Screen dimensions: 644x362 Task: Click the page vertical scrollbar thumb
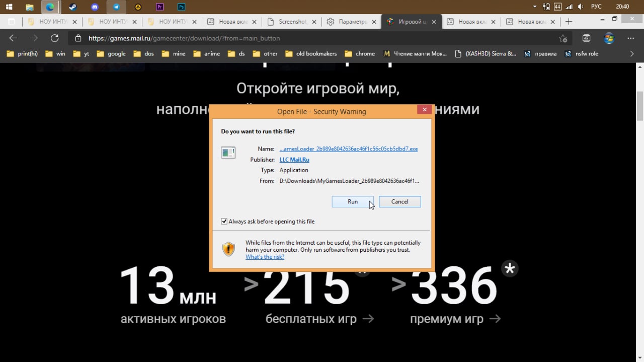[x=640, y=106]
